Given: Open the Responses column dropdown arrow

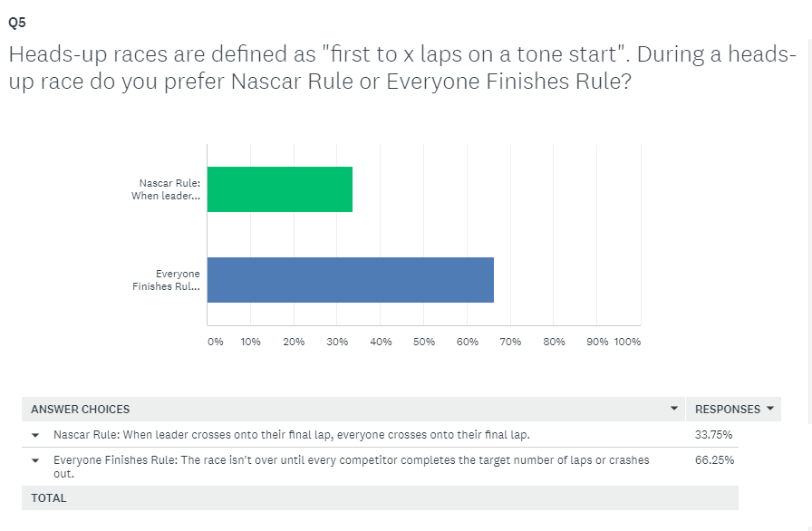Looking at the screenshot, I should click(770, 409).
